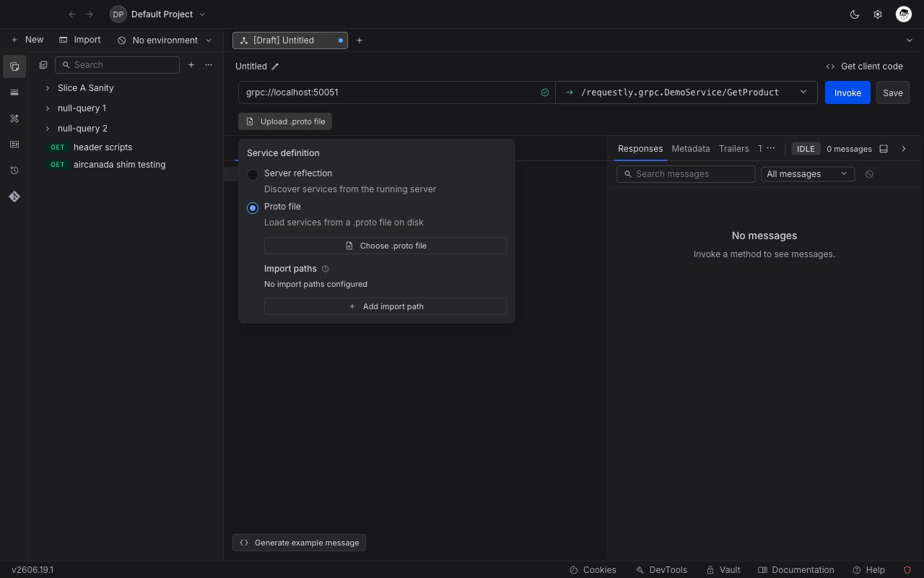The width and height of the screenshot is (924, 578).
Task: Select the Proto file radio button
Action: [253, 208]
